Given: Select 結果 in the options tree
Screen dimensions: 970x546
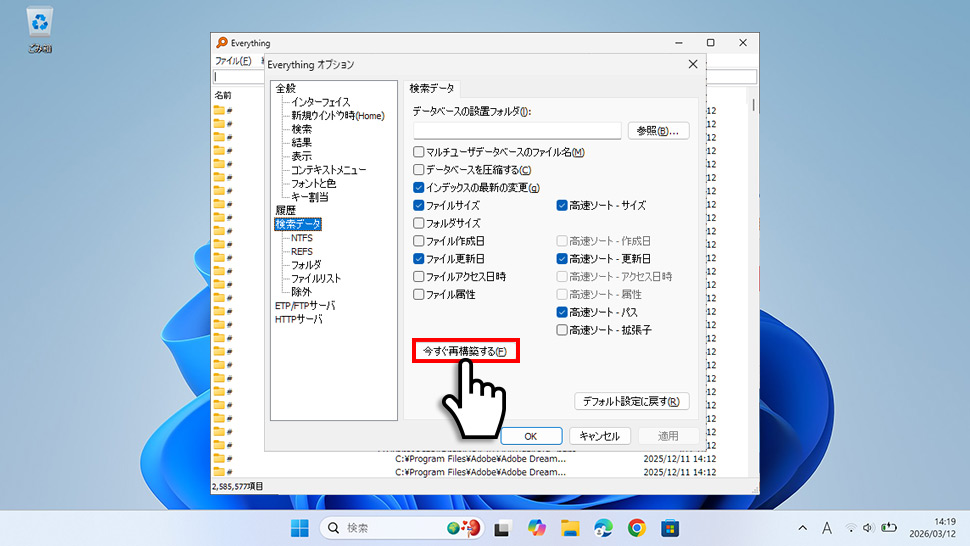Looking at the screenshot, I should (302, 143).
